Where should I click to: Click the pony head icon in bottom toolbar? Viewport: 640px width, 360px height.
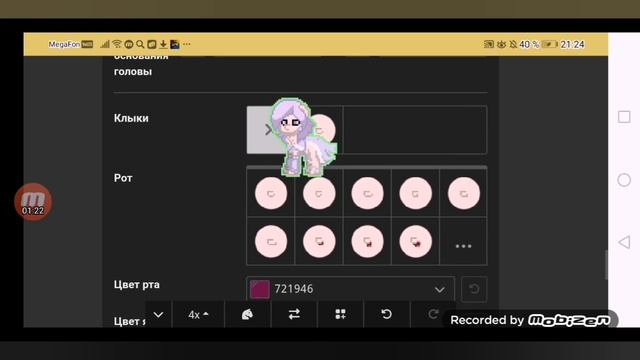[247, 314]
